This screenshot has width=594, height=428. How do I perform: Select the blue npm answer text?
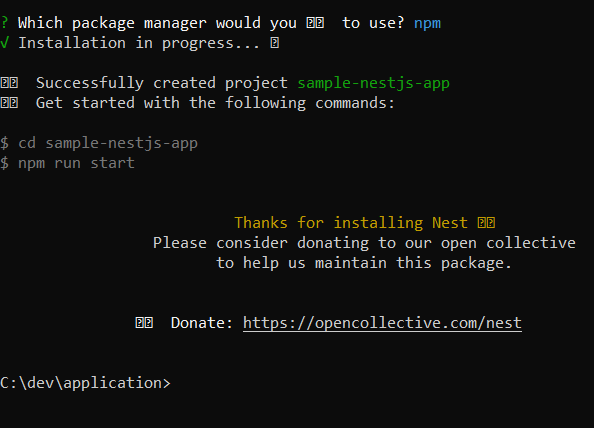[x=427, y=23]
